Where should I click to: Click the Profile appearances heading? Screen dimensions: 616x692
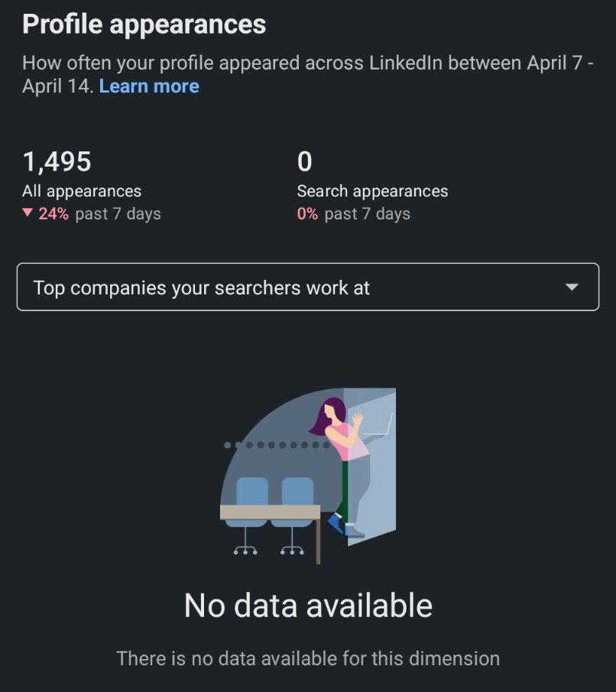pos(144,24)
